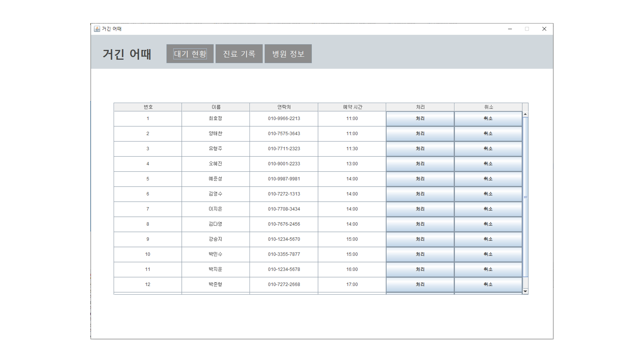Image resolution: width=644 pixels, height=362 pixels.
Task: Click scrollbar down arrow of table
Action: [525, 291]
